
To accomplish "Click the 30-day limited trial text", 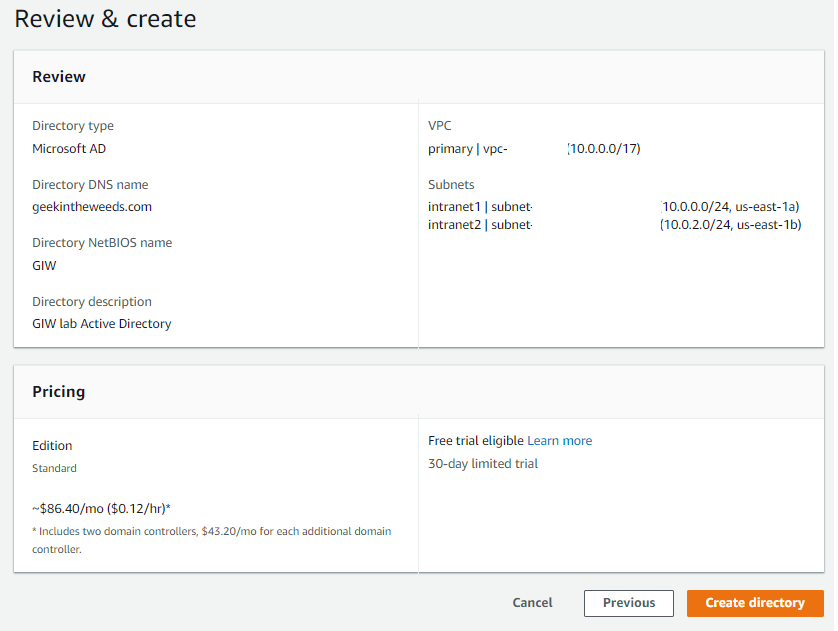I will pos(483,464).
